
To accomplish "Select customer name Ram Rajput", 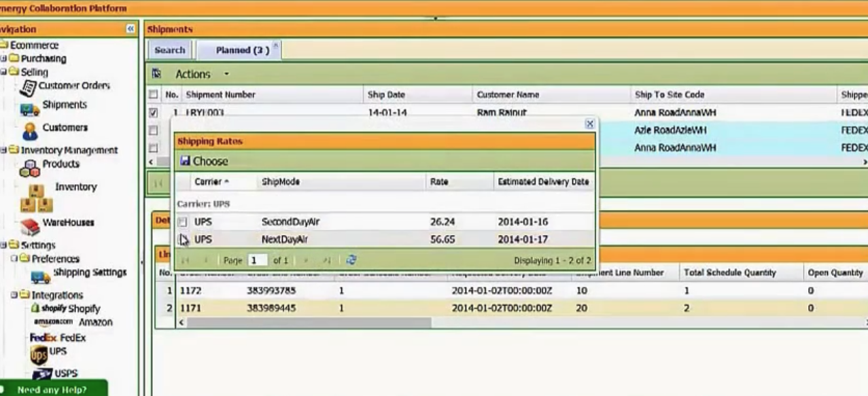I will pyautogui.click(x=502, y=112).
